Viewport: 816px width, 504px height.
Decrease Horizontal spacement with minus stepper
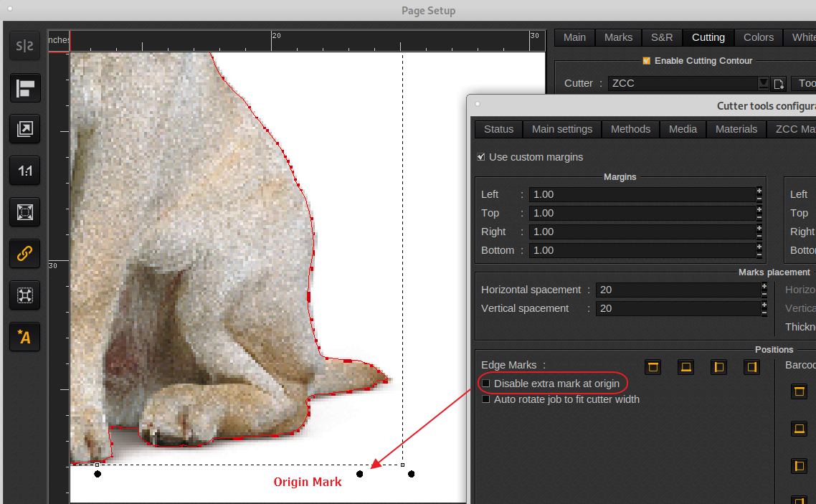(x=764, y=294)
